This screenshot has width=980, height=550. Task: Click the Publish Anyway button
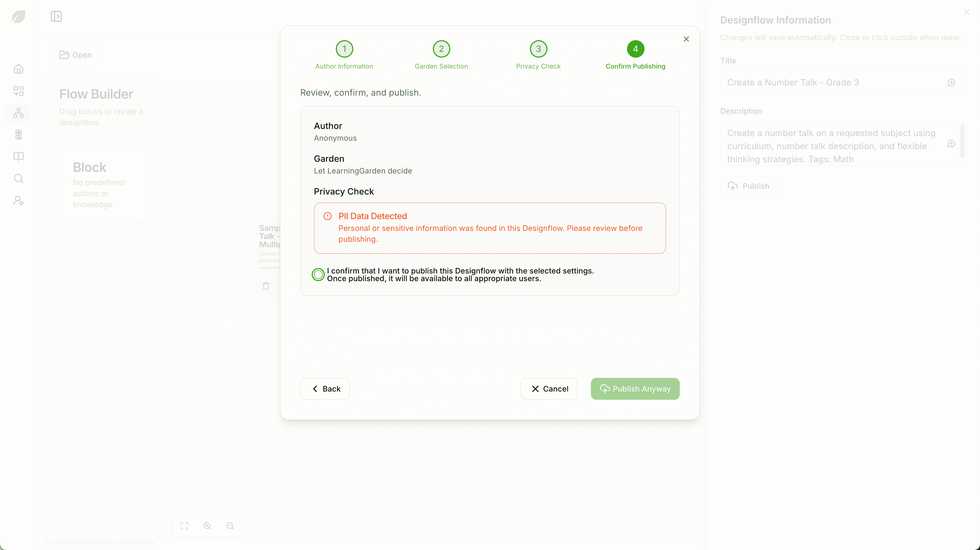pyautogui.click(x=635, y=389)
